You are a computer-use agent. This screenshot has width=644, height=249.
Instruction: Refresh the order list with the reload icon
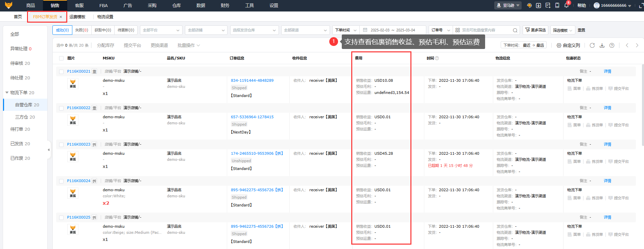pyautogui.click(x=592, y=45)
